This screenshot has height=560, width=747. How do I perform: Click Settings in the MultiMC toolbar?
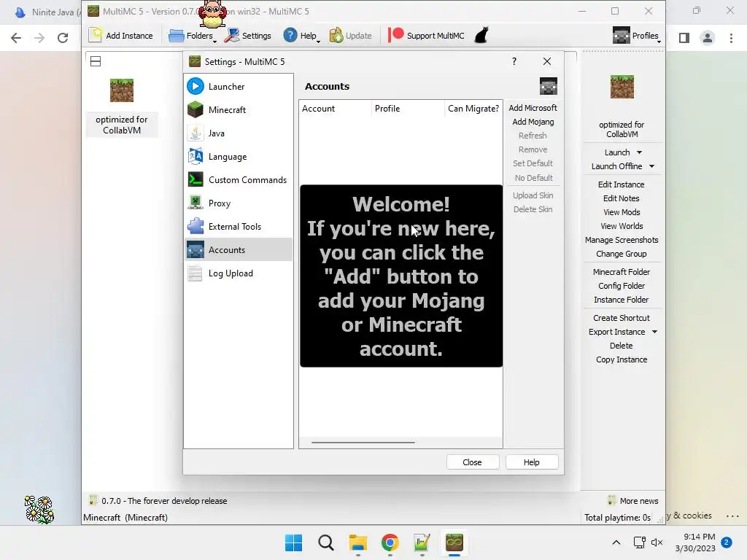click(x=248, y=36)
